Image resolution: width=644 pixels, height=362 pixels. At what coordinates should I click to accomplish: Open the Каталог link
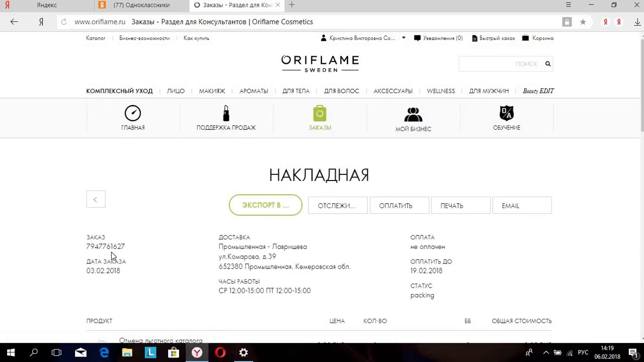tap(96, 38)
